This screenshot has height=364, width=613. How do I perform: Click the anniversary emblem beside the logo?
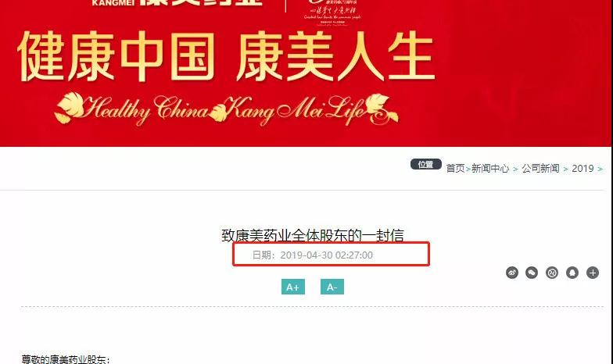tap(332, 12)
